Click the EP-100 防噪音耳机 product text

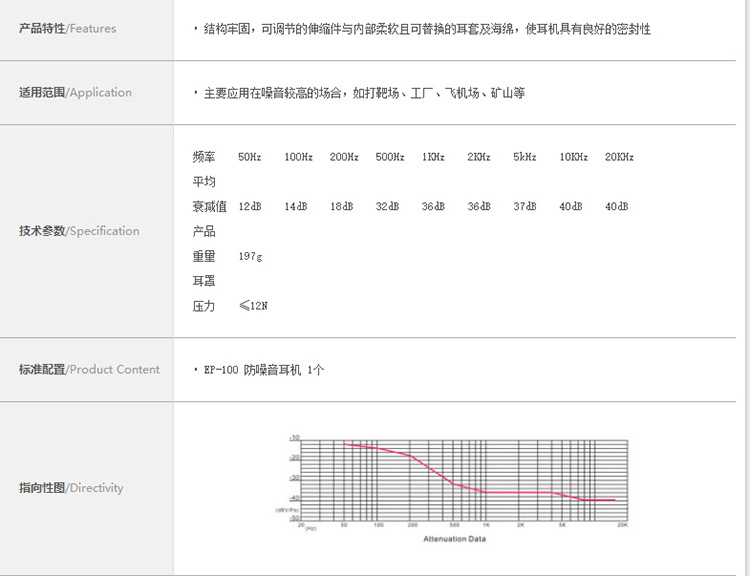pyautogui.click(x=264, y=370)
